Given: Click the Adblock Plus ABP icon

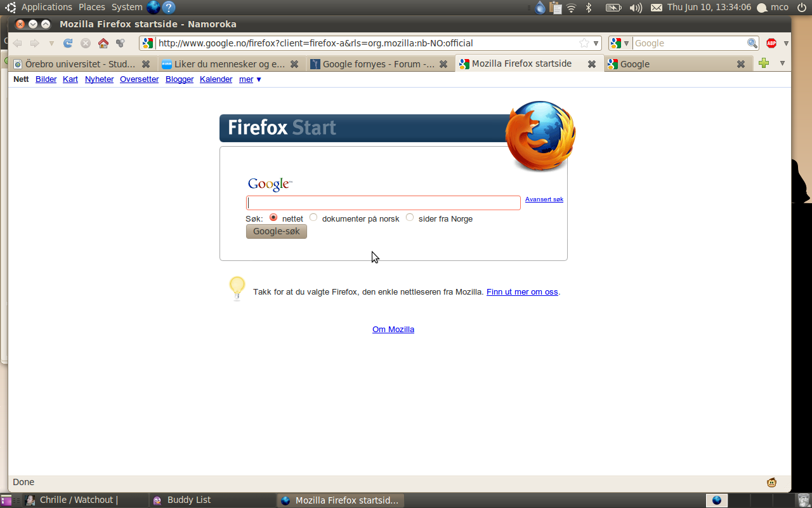Looking at the screenshot, I should coord(771,43).
